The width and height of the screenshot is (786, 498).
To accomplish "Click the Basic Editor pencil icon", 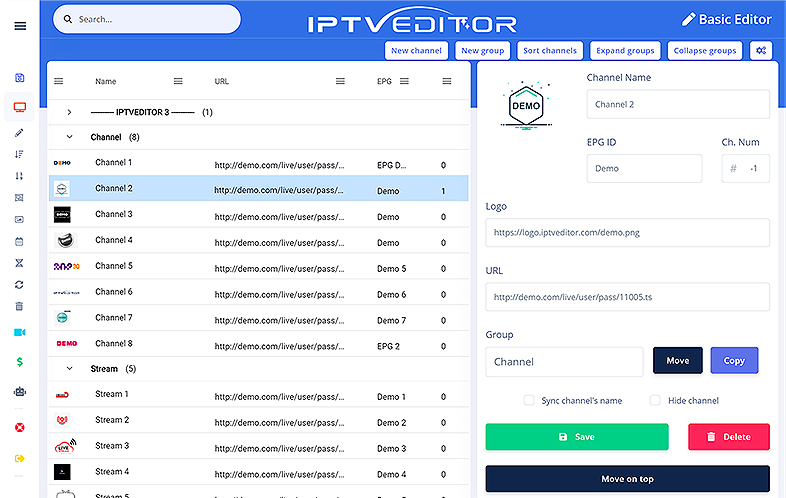I will pyautogui.click(x=688, y=20).
